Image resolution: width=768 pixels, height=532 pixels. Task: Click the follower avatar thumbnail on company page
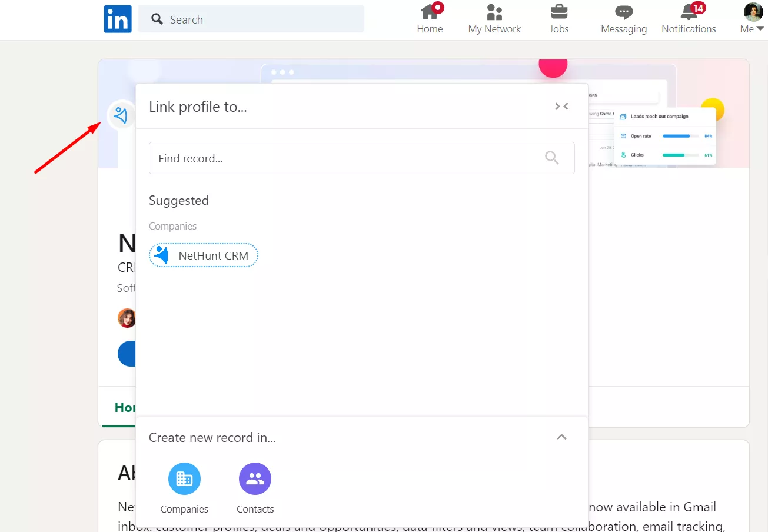[127, 318]
